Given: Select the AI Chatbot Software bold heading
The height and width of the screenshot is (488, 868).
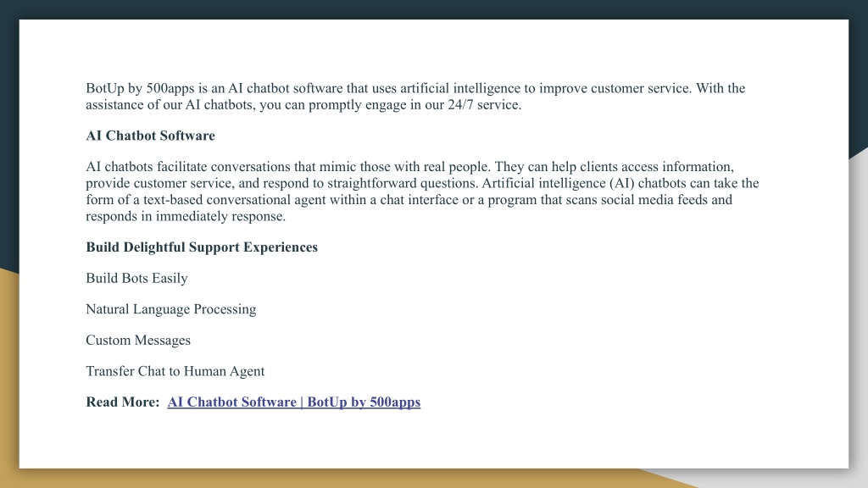Looking at the screenshot, I should (x=150, y=136).
